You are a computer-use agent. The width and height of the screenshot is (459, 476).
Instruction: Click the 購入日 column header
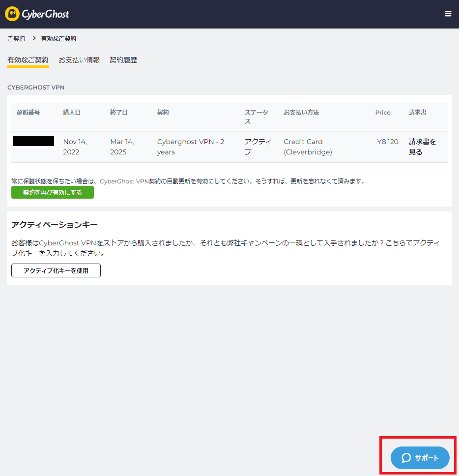72,112
